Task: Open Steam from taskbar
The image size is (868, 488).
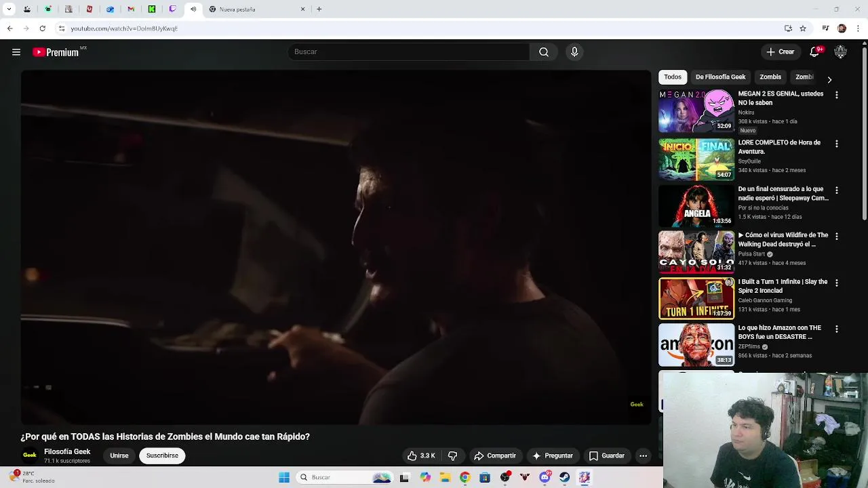Action: tap(564, 478)
